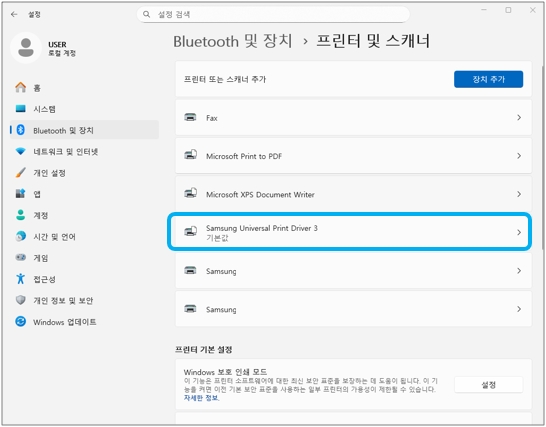Click the 설정 button for protected print mode

[488, 385]
